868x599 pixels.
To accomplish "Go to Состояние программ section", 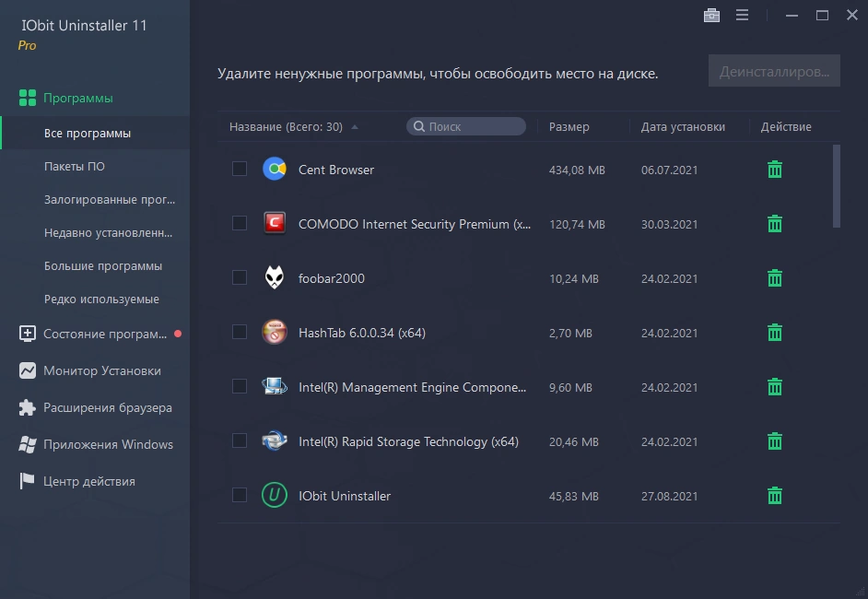I will [x=105, y=334].
